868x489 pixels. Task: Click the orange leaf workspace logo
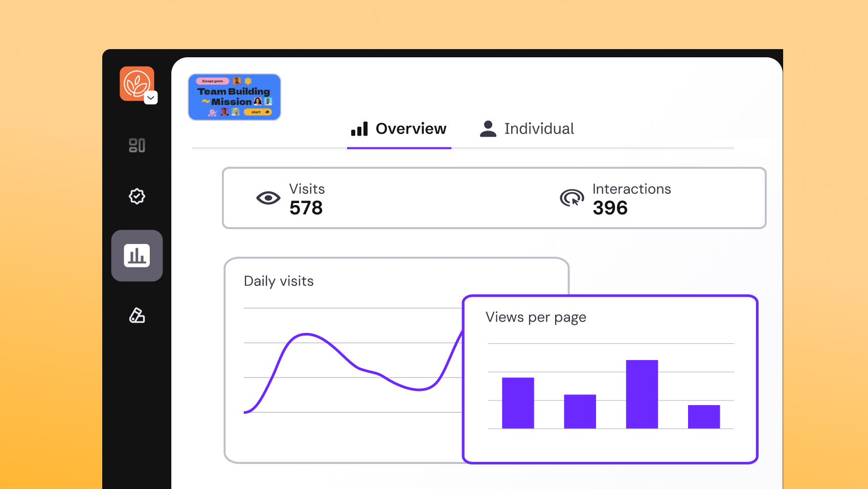pos(136,83)
